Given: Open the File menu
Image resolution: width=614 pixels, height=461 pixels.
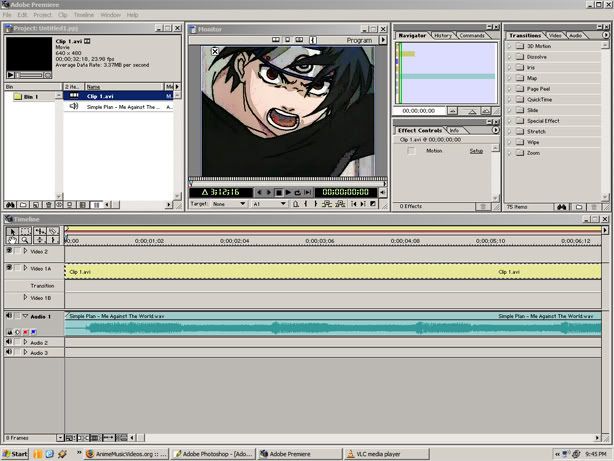Looking at the screenshot, I should [7, 15].
